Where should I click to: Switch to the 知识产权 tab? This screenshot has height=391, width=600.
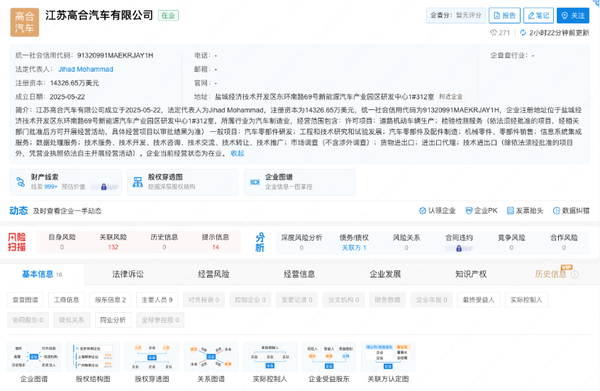(x=471, y=274)
